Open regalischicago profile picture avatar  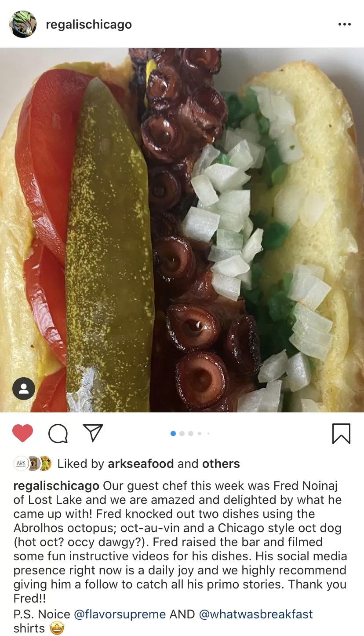coord(23,24)
